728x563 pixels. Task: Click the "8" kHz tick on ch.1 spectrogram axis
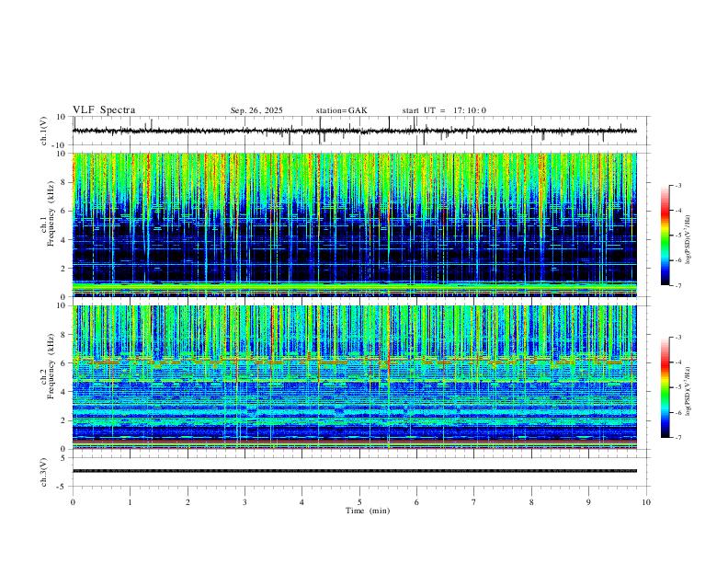coord(64,182)
